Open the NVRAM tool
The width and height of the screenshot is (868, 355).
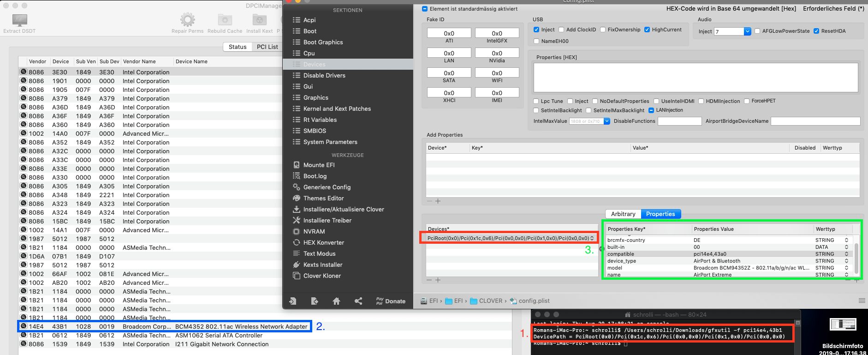click(x=314, y=231)
